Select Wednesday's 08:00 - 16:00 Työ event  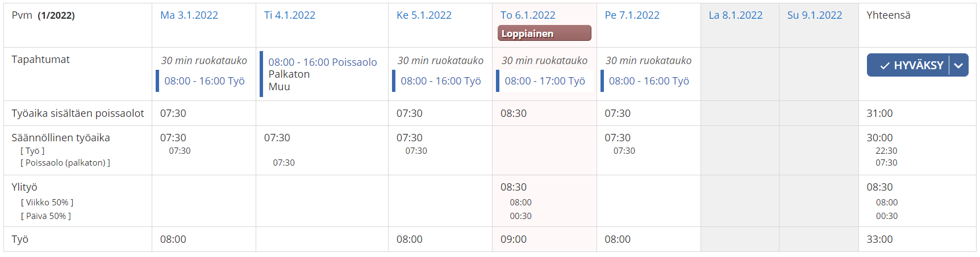(x=441, y=81)
